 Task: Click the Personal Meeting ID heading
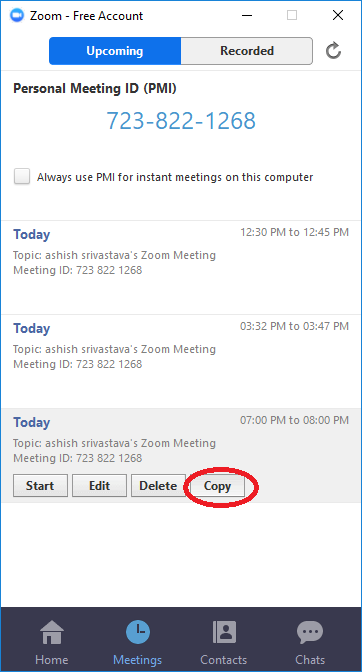pyautogui.click(x=95, y=89)
